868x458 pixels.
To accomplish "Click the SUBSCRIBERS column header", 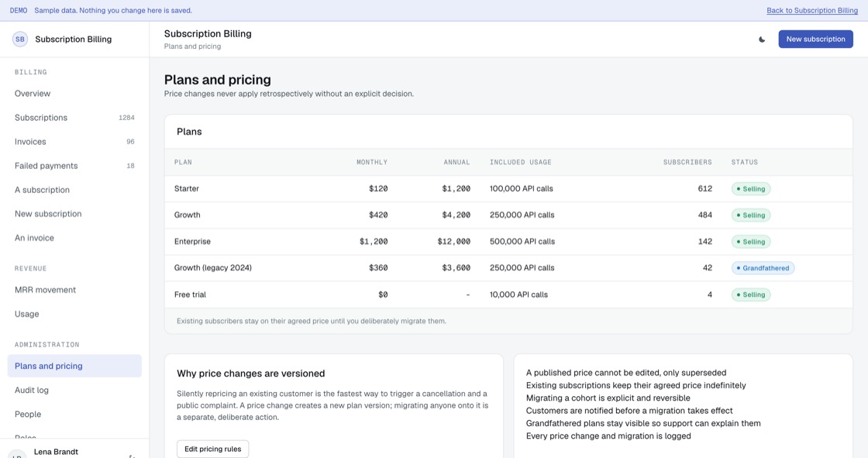I will pyautogui.click(x=687, y=162).
